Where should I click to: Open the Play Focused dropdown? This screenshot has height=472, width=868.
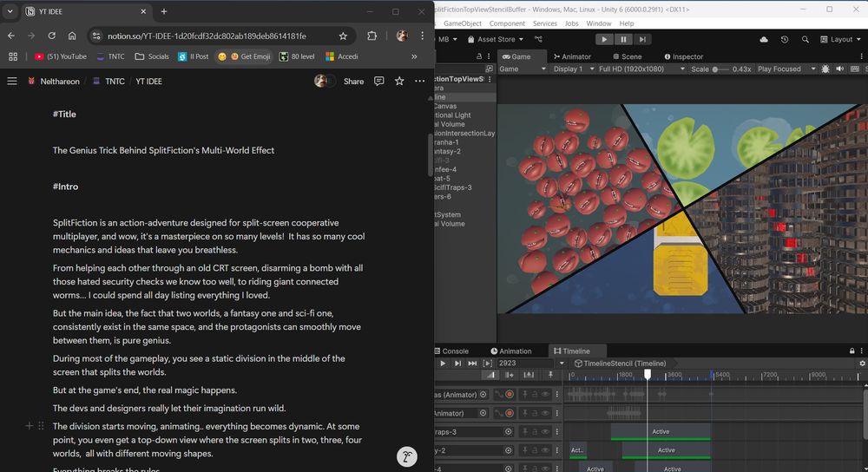(786, 69)
